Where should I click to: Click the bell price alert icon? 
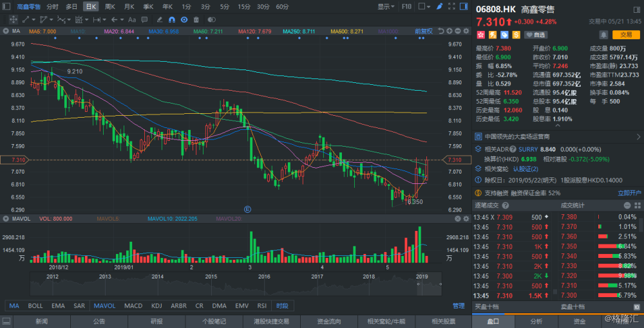click(604, 35)
